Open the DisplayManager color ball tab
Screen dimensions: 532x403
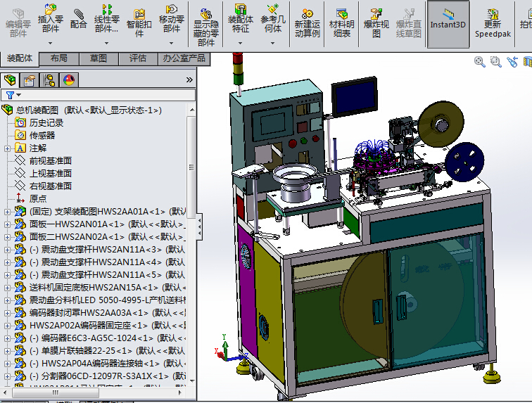(69, 80)
